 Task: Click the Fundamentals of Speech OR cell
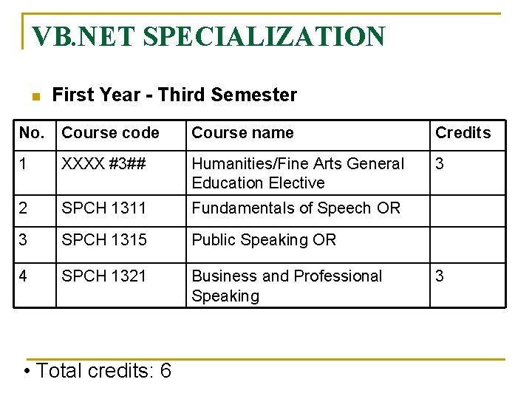point(296,208)
